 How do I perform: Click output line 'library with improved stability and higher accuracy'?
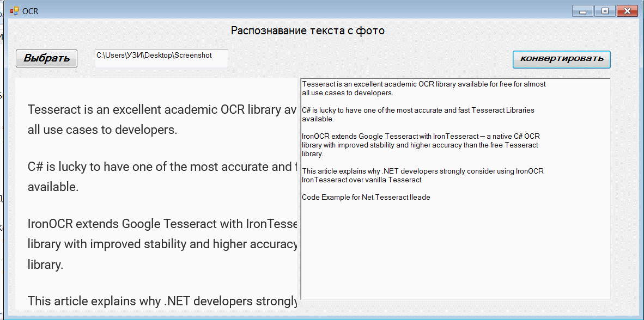(x=420, y=145)
